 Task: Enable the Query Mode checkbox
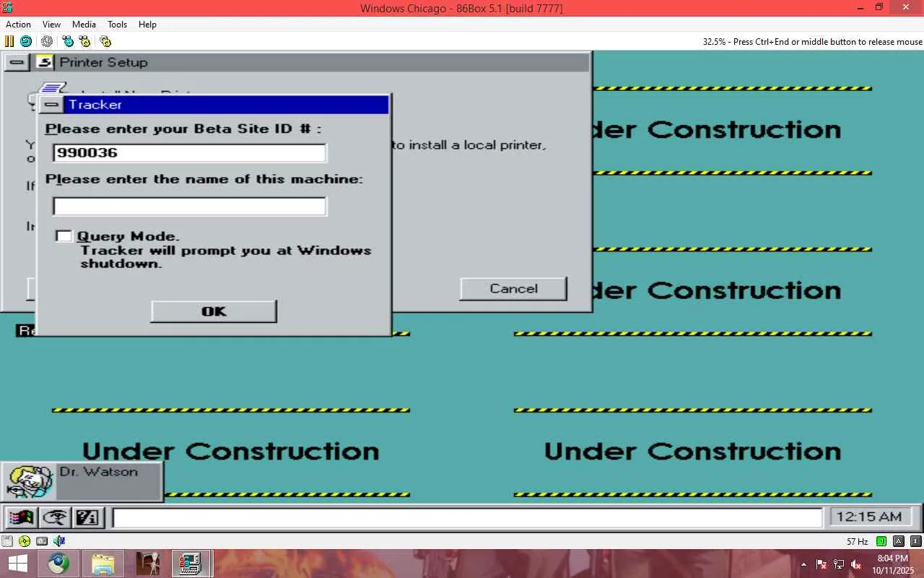[64, 236]
